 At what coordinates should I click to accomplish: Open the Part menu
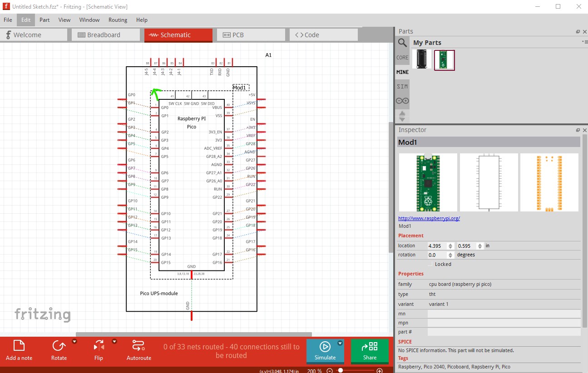44,20
